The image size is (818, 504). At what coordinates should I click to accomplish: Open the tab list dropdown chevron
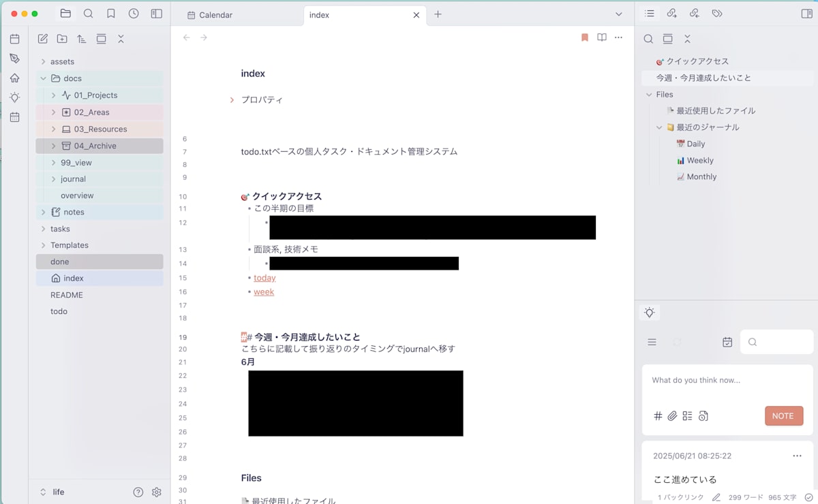pyautogui.click(x=619, y=14)
